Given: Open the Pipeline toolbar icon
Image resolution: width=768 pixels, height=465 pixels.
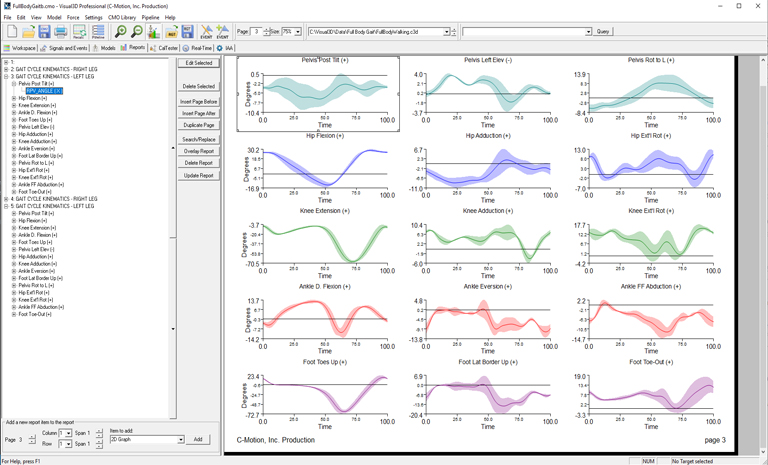Looking at the screenshot, I should [x=98, y=32].
